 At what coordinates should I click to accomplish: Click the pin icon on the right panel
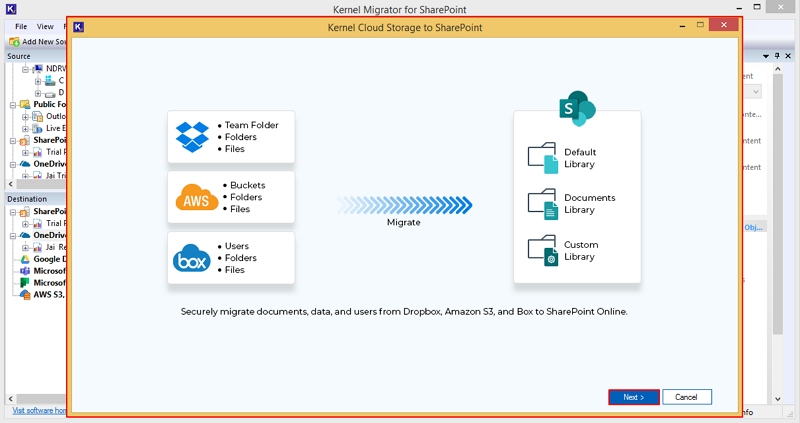[777, 56]
